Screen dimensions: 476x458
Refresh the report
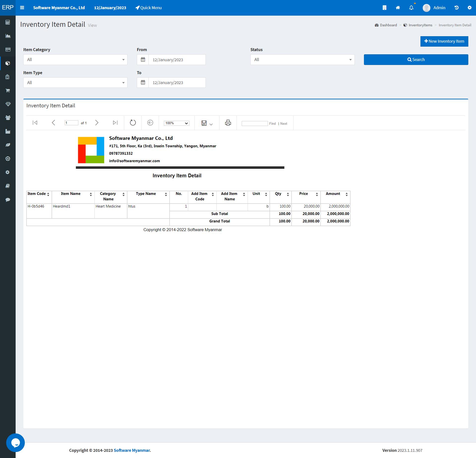pos(133,123)
